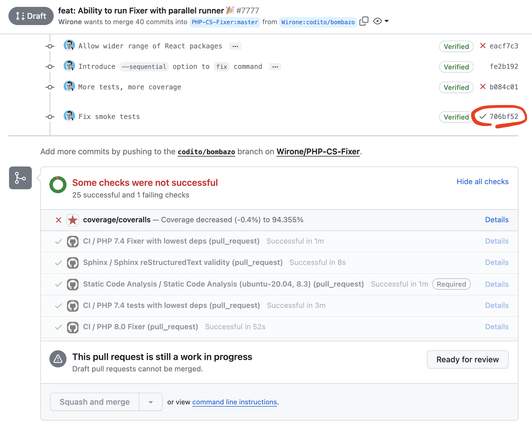Hide all checks

coord(482,182)
